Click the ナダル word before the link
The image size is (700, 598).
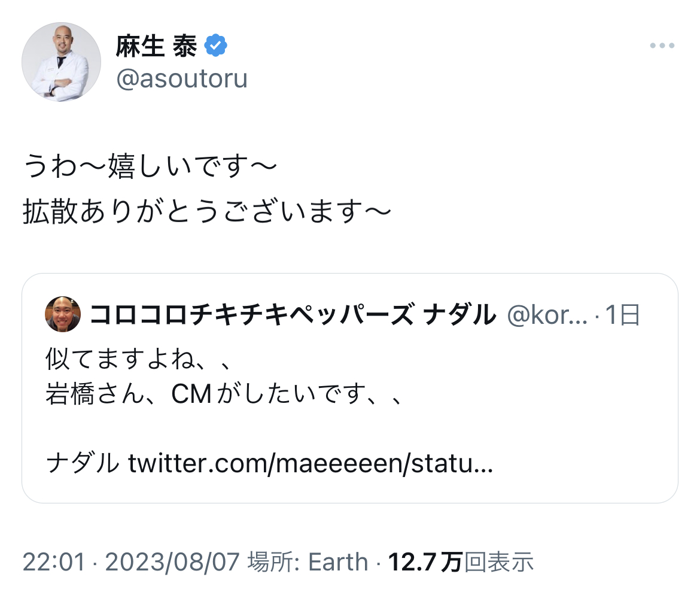82,463
